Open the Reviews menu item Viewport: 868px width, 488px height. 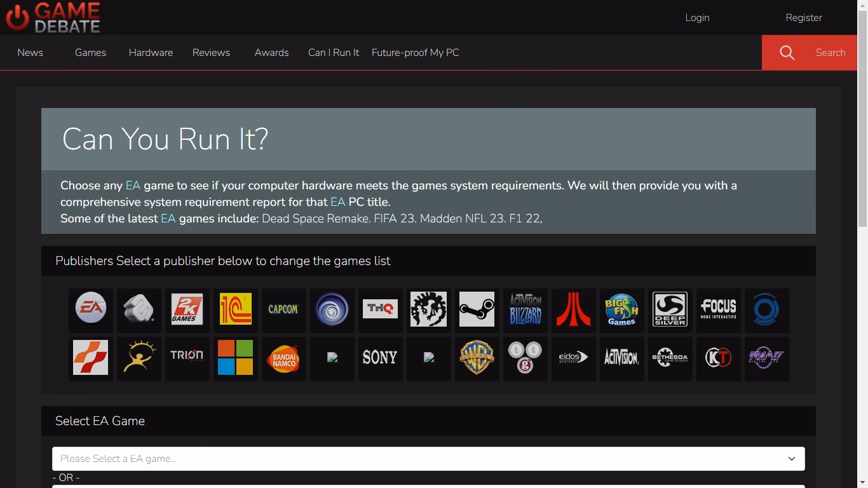point(211,53)
